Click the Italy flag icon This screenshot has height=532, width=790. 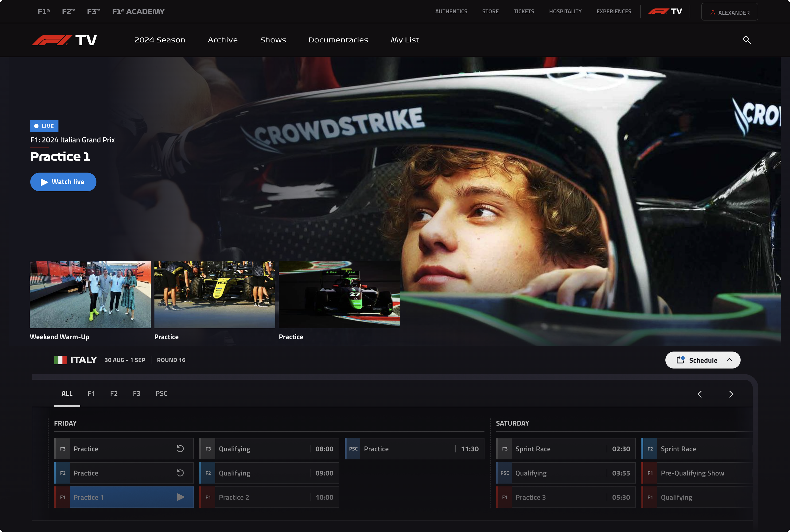60,360
